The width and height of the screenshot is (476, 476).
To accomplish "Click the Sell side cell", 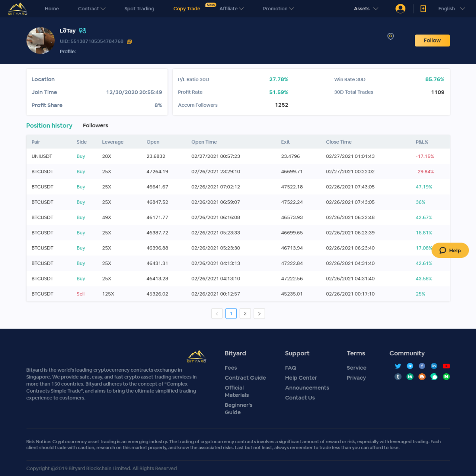I will click(x=81, y=294).
